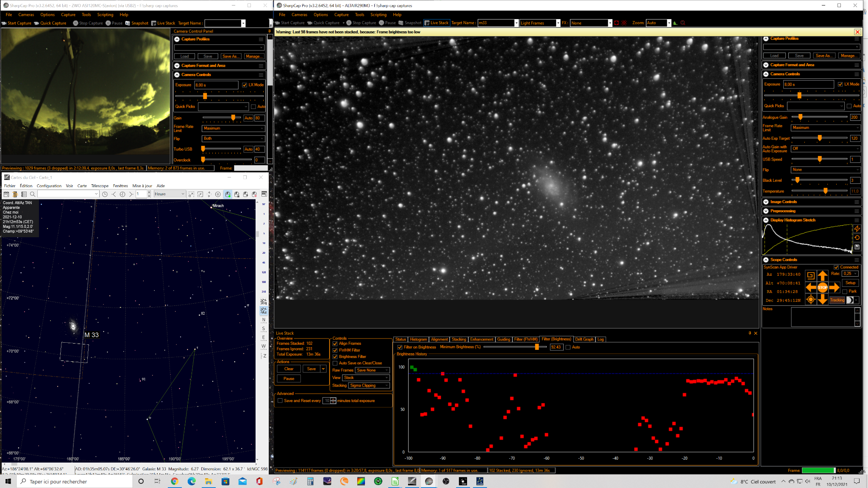
Task: Click the magnifier search icon in Cartes du Ciel
Action: (x=33, y=194)
